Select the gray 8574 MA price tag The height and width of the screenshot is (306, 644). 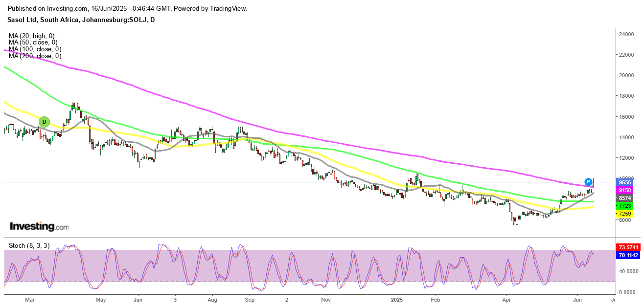click(x=624, y=198)
